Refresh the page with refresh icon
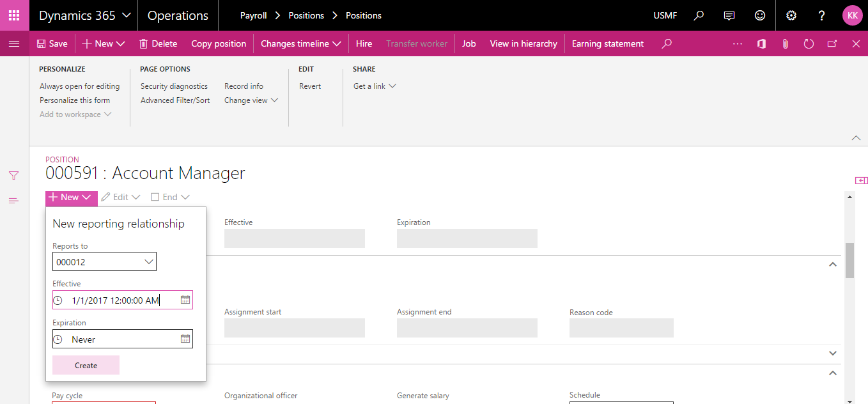Viewport: 868px width, 404px height. tap(809, 43)
